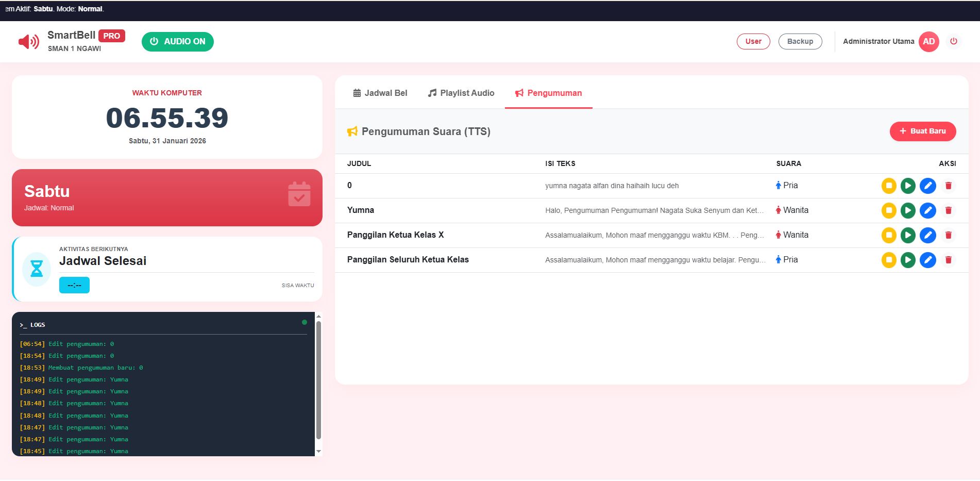Delete the Panggilan Ketua Kelas X announcement
The image size is (980, 481).
pos(948,235)
